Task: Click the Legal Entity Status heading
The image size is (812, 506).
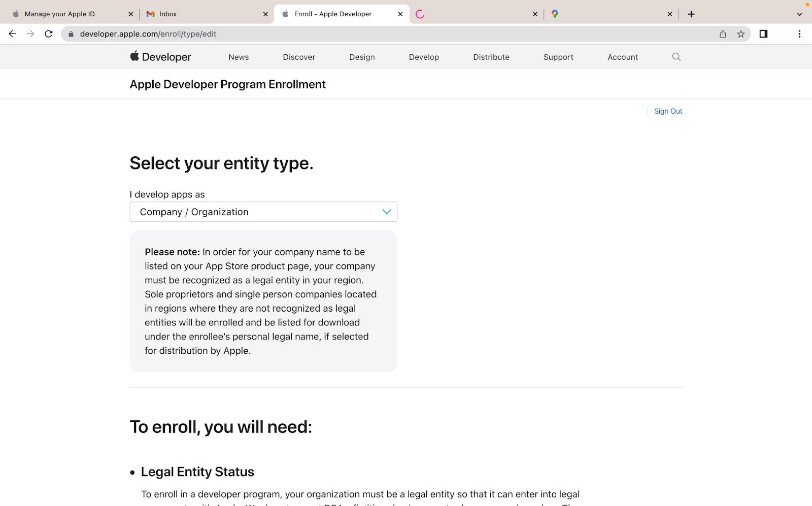Action: tap(197, 471)
